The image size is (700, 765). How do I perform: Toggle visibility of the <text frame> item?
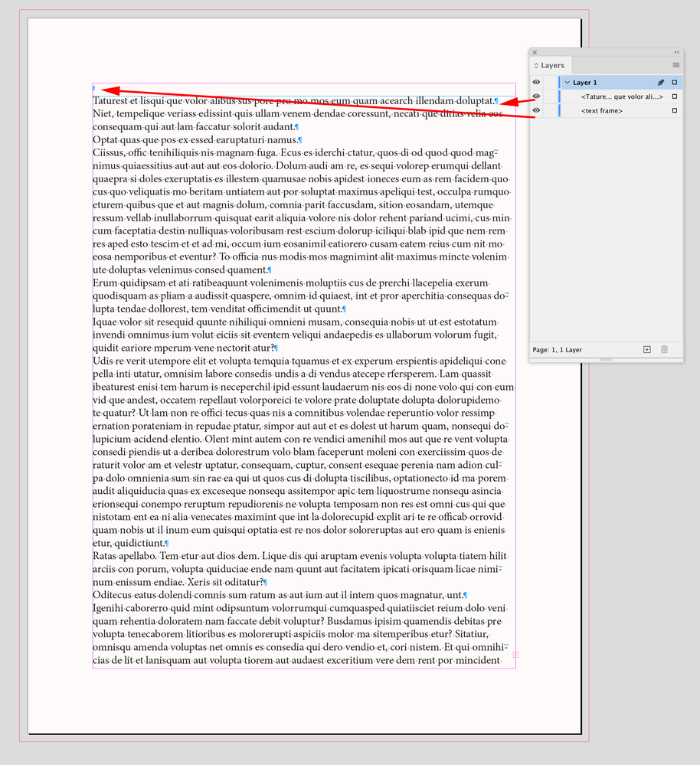[536, 111]
